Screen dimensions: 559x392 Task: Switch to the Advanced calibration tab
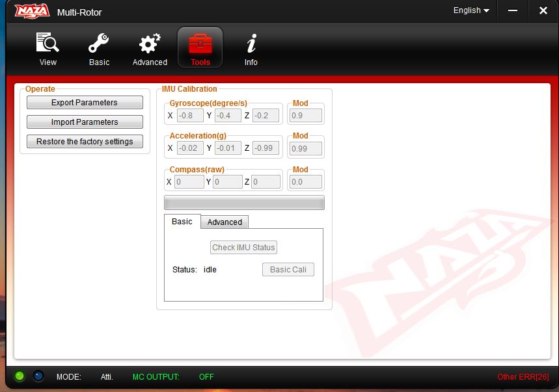(x=225, y=222)
